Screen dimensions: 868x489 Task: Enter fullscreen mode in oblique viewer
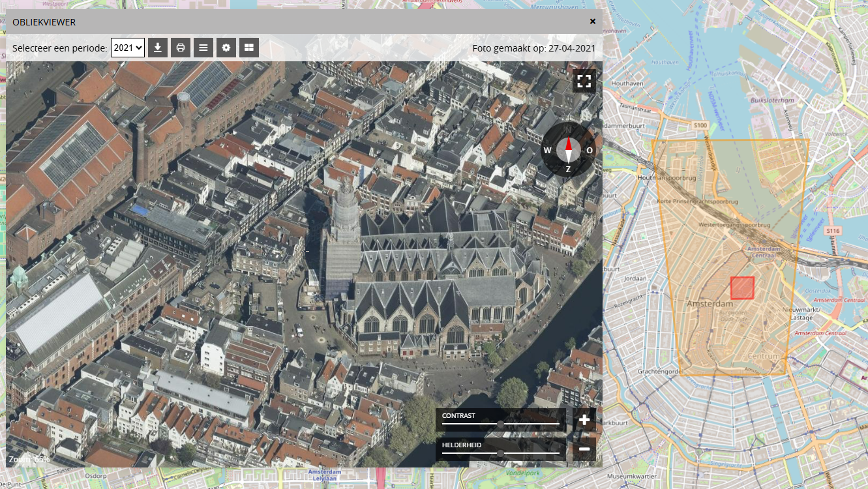584,81
